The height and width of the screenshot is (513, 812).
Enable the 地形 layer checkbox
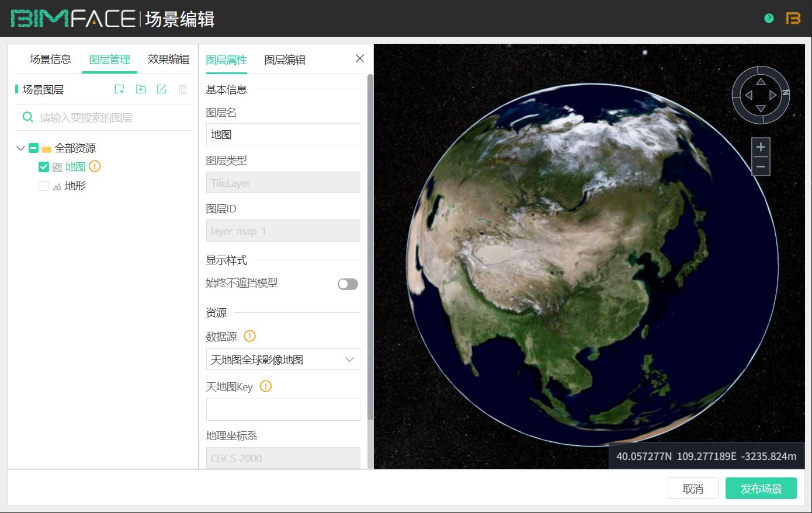(x=44, y=186)
